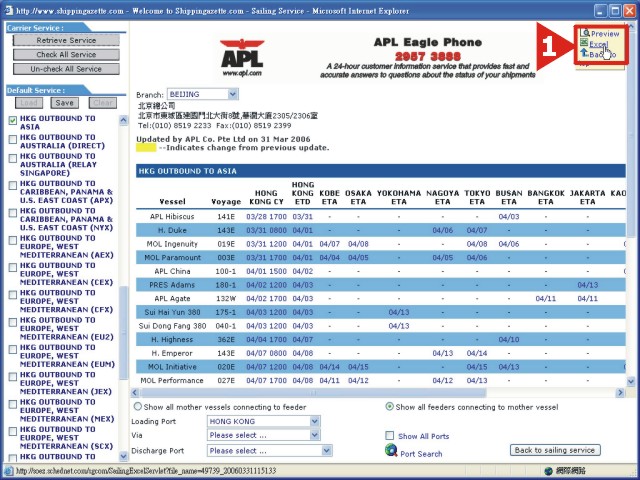This screenshot has width=640, height=480.
Task: Check HKG Outbound to Australia (Direct)
Action: [x=13, y=139]
